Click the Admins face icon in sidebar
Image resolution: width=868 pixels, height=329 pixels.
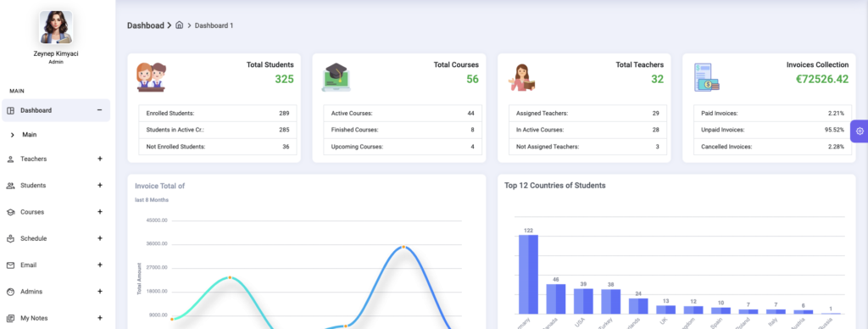[10, 292]
